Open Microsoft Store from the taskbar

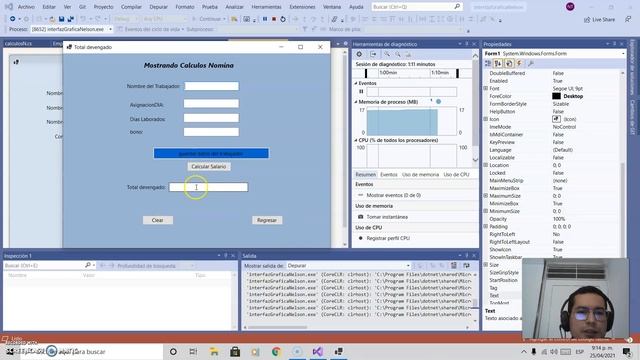tap(235, 351)
